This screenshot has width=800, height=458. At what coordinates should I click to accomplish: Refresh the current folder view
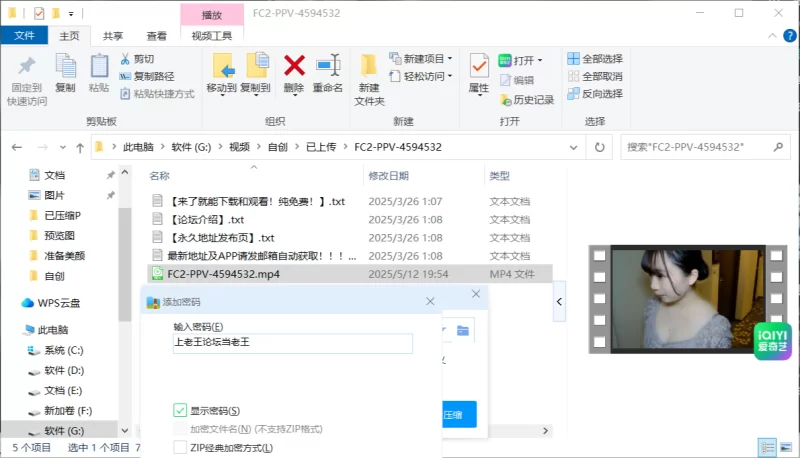[599, 147]
